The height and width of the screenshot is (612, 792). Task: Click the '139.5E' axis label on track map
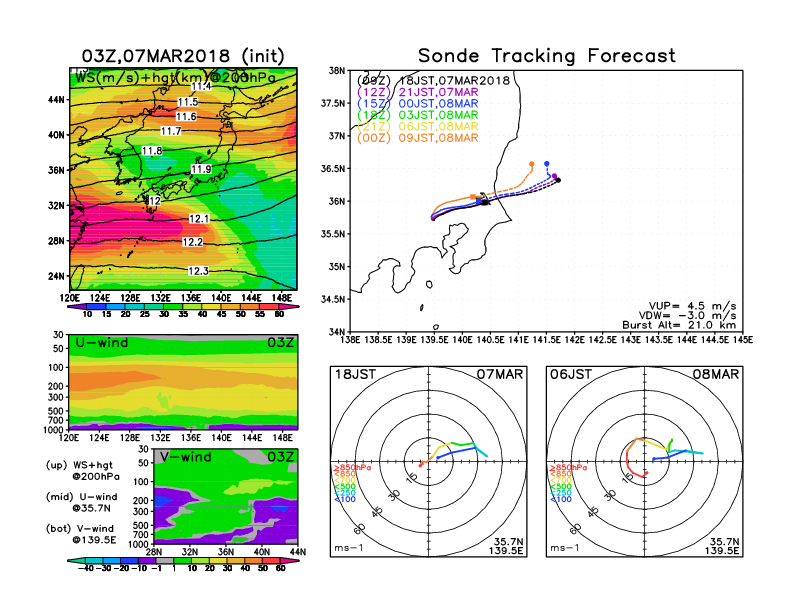(434, 340)
